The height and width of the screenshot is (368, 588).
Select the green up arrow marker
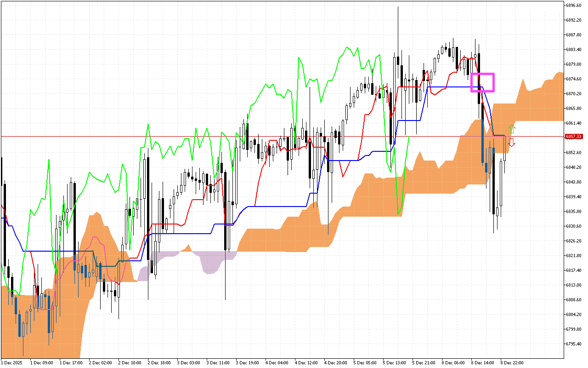pyautogui.click(x=511, y=128)
